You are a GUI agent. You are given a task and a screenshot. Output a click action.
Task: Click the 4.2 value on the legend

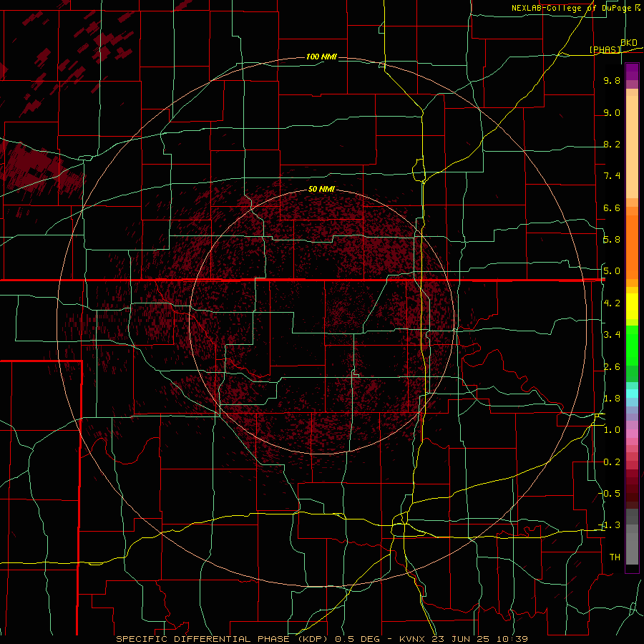click(x=612, y=303)
